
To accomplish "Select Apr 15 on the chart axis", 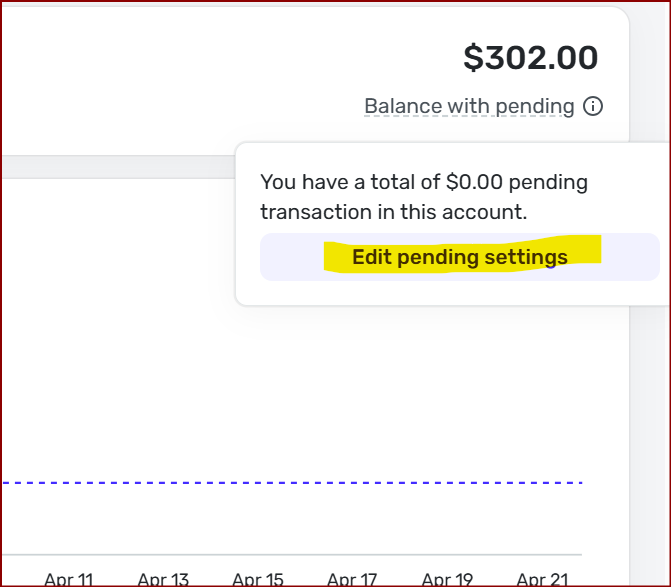I will [258, 579].
